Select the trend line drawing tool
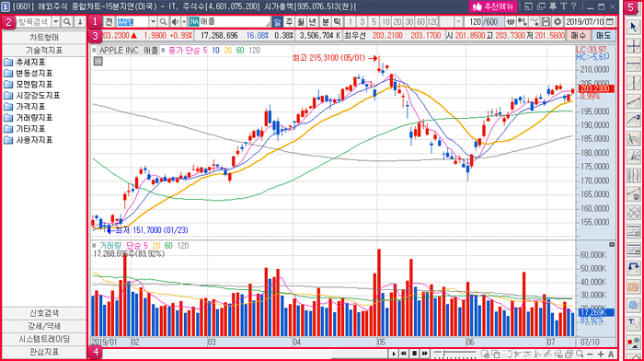This screenshot has height=361, width=644. point(633,101)
